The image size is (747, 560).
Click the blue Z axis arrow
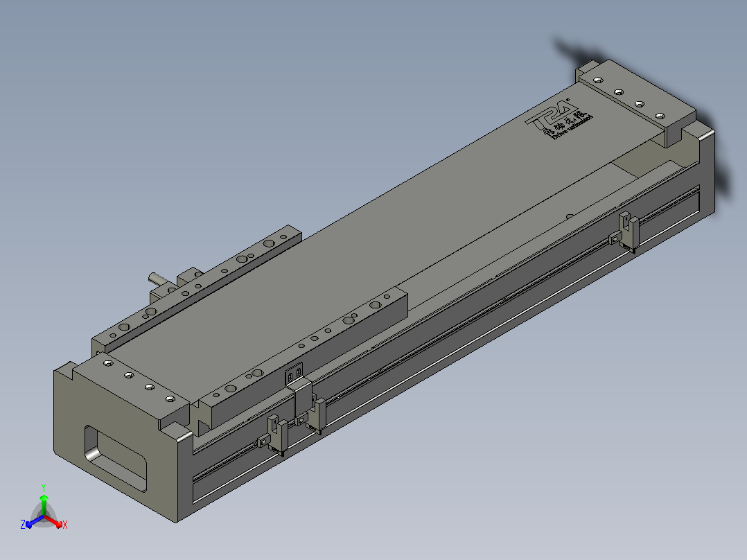[x=35, y=522]
